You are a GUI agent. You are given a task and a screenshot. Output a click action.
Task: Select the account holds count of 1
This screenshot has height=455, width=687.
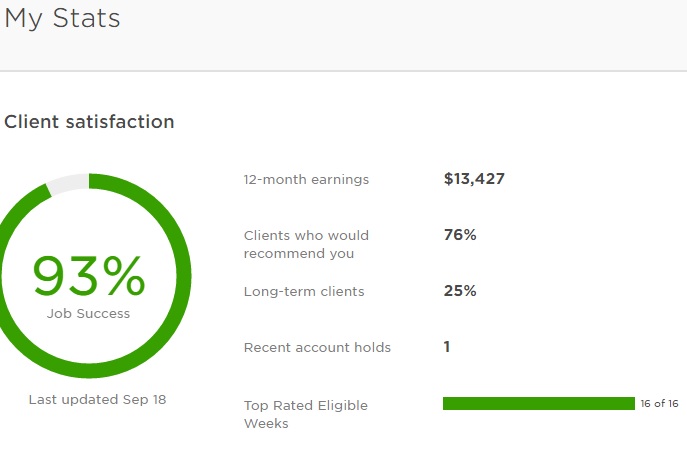click(x=447, y=347)
